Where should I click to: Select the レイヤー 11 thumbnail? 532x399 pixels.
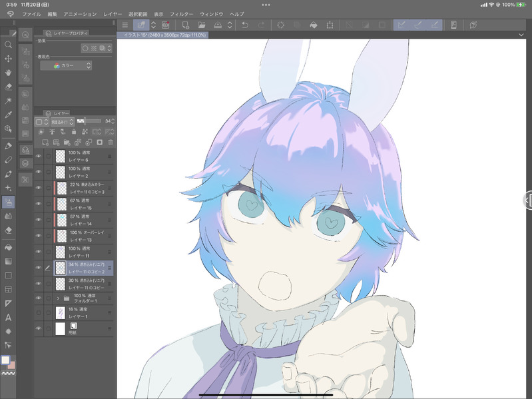coord(61,252)
